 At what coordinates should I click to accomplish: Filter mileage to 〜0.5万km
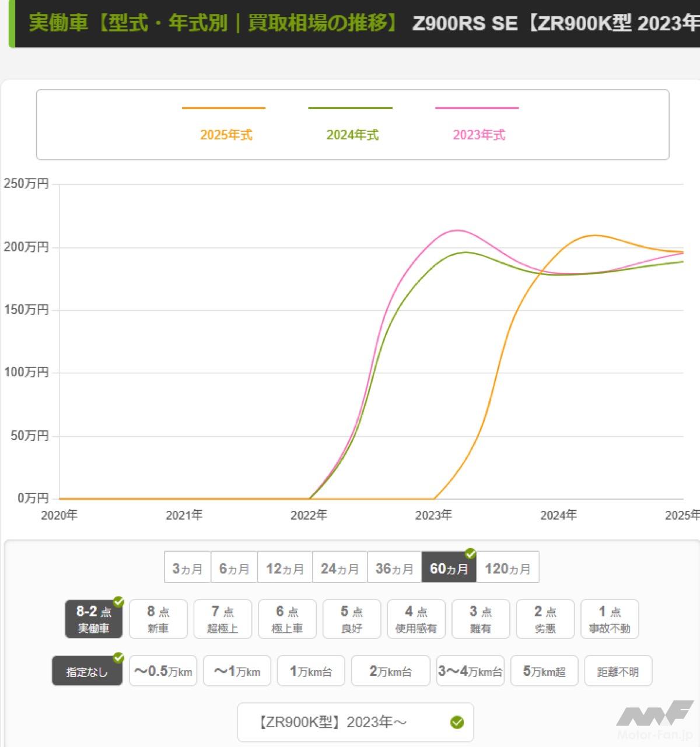(x=163, y=671)
